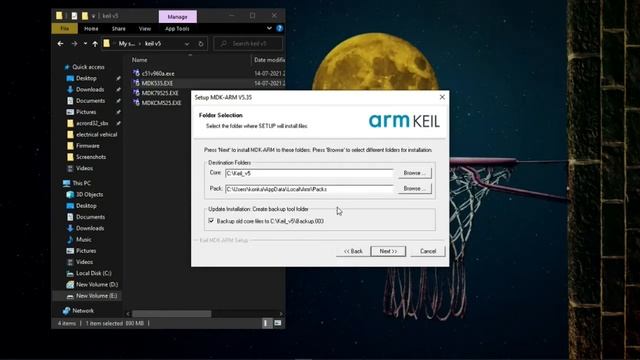640x360 pixels.
Task: Cancel the MDK-ARM setup dialog
Action: tap(428, 251)
